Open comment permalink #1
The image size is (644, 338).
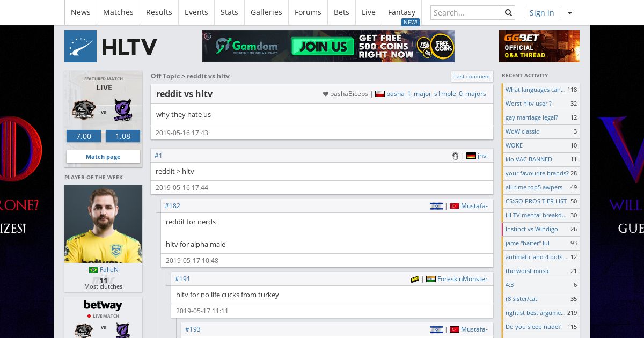pyautogui.click(x=158, y=156)
